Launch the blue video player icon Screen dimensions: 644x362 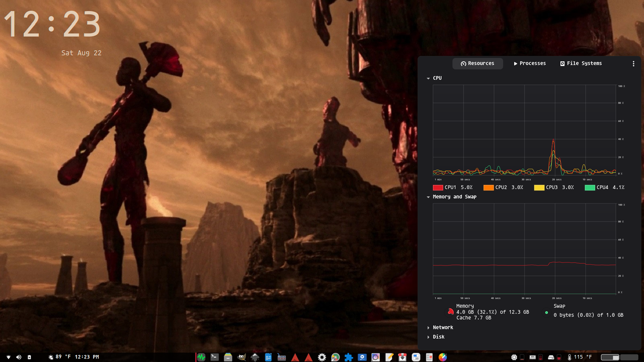362,357
